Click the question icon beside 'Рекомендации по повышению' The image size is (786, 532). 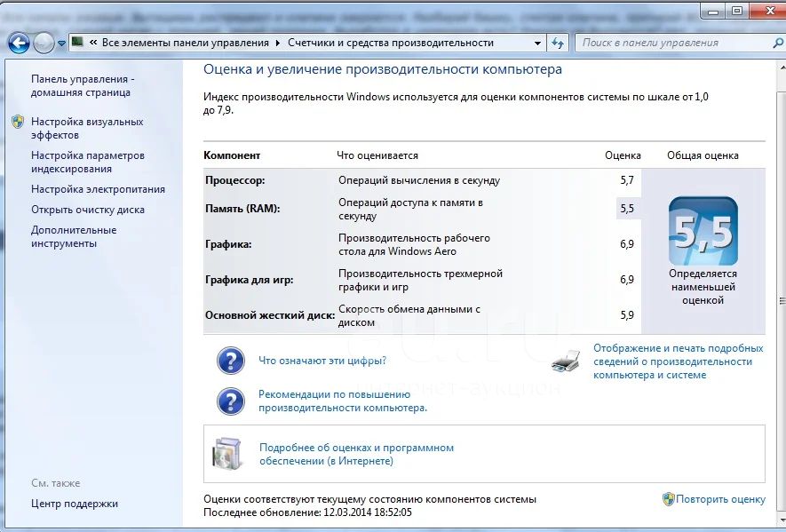[x=231, y=401]
